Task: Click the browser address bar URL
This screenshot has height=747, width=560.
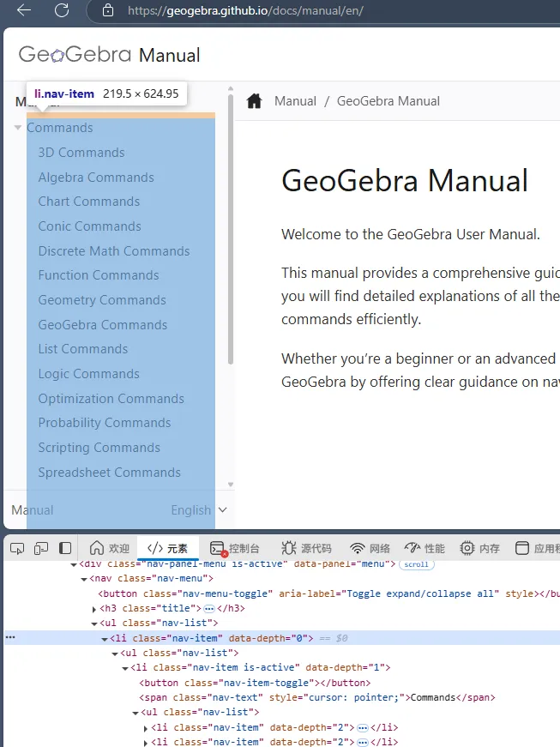Action: [x=245, y=10]
